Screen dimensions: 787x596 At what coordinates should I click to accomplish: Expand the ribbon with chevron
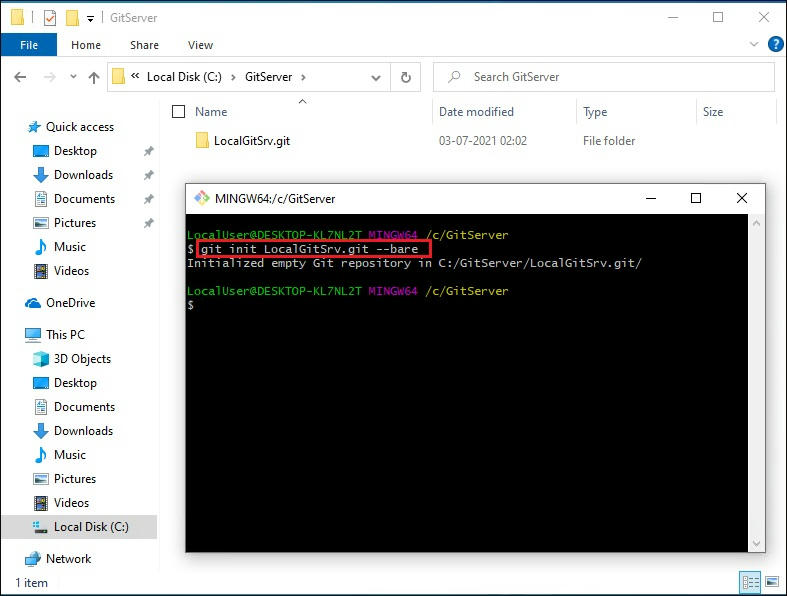coord(753,45)
